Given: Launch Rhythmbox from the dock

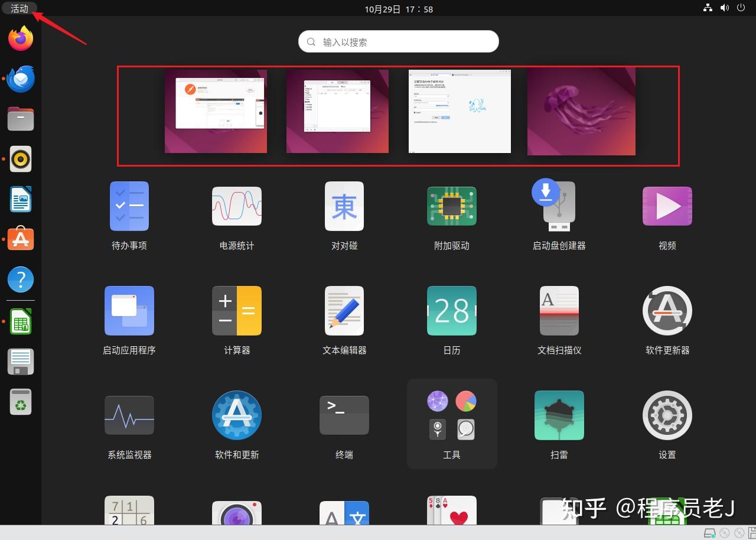Looking at the screenshot, I should click(x=21, y=159).
